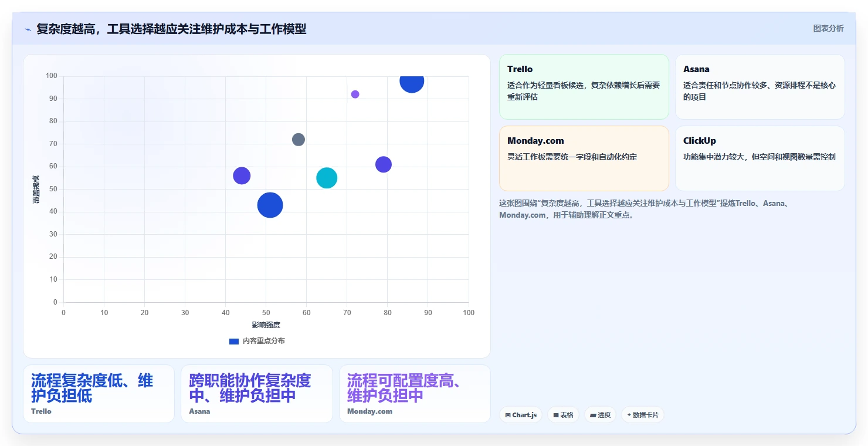
Task: Click the text 适合作为轻量看板候选
Action: 546,85
